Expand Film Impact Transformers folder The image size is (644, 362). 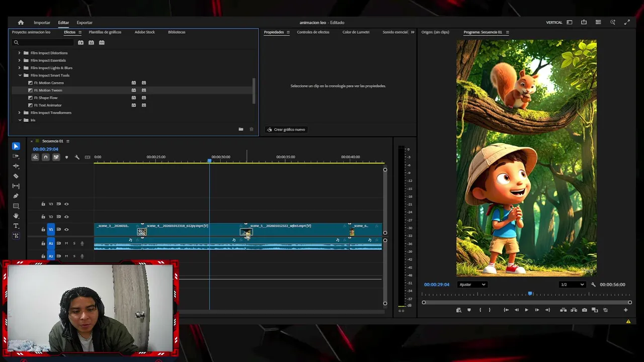pos(20,113)
